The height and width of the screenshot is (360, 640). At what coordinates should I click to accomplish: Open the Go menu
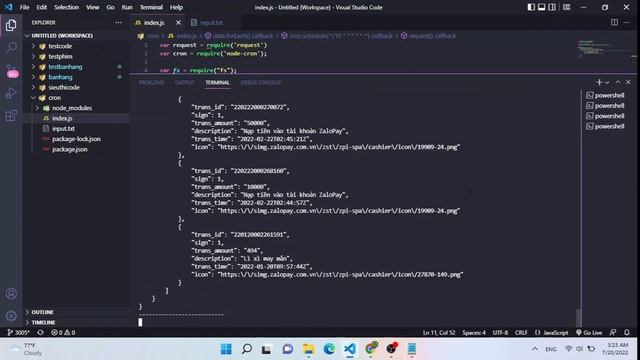click(110, 7)
